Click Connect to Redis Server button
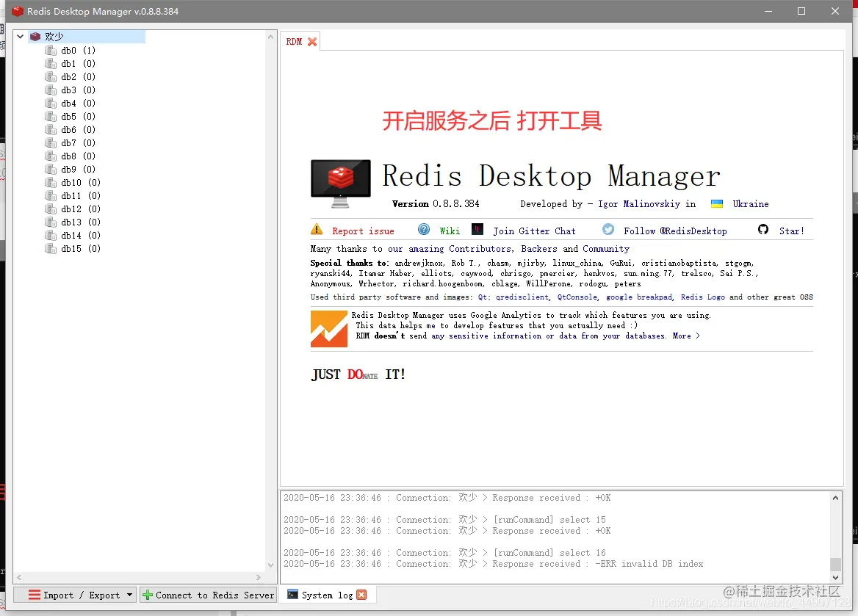The image size is (858, 616). (x=208, y=595)
